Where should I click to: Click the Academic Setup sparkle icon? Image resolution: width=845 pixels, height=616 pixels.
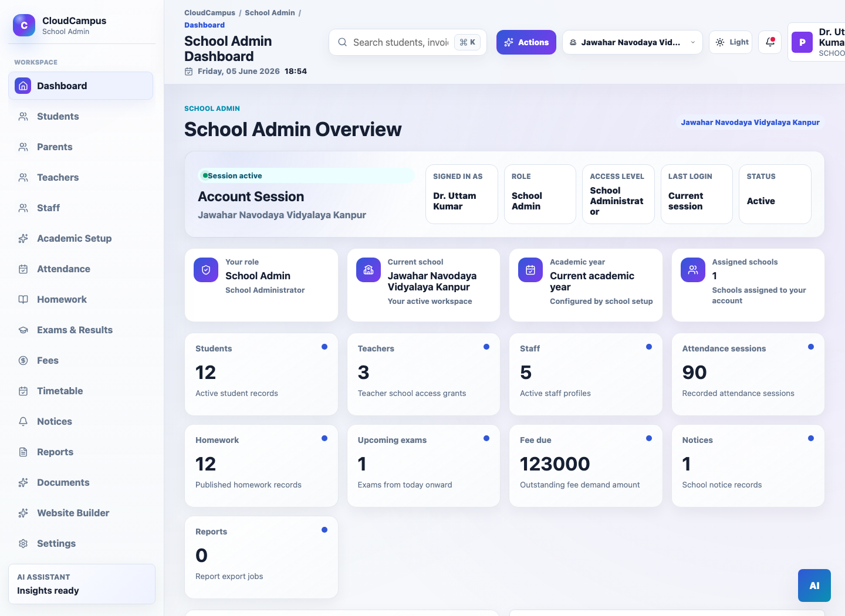[x=23, y=238]
